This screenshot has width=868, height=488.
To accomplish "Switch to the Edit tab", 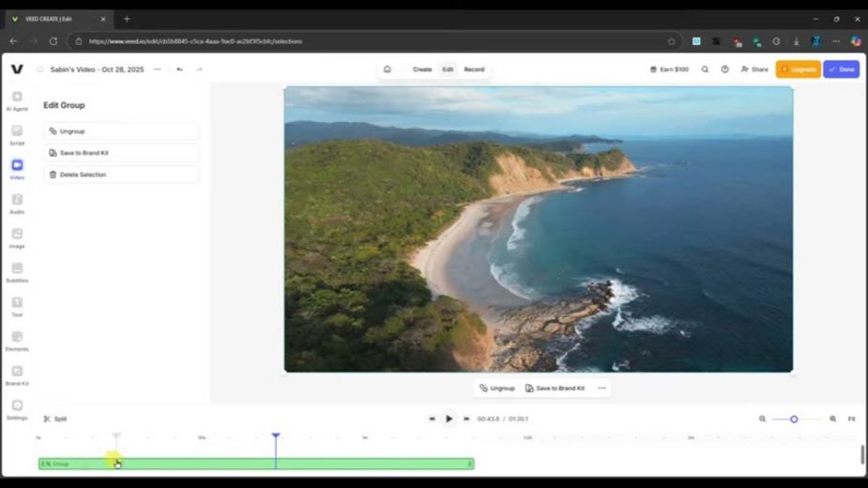I will [x=448, y=69].
